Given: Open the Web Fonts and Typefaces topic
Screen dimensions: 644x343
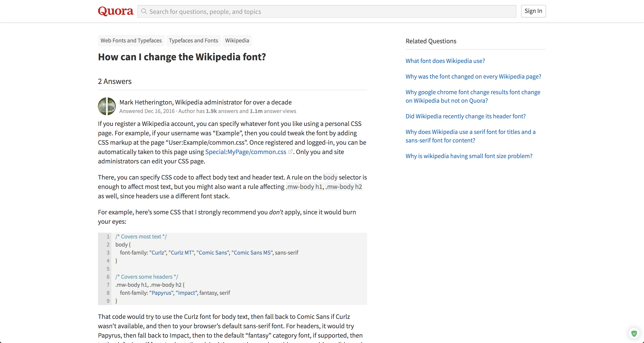Looking at the screenshot, I should [131, 40].
